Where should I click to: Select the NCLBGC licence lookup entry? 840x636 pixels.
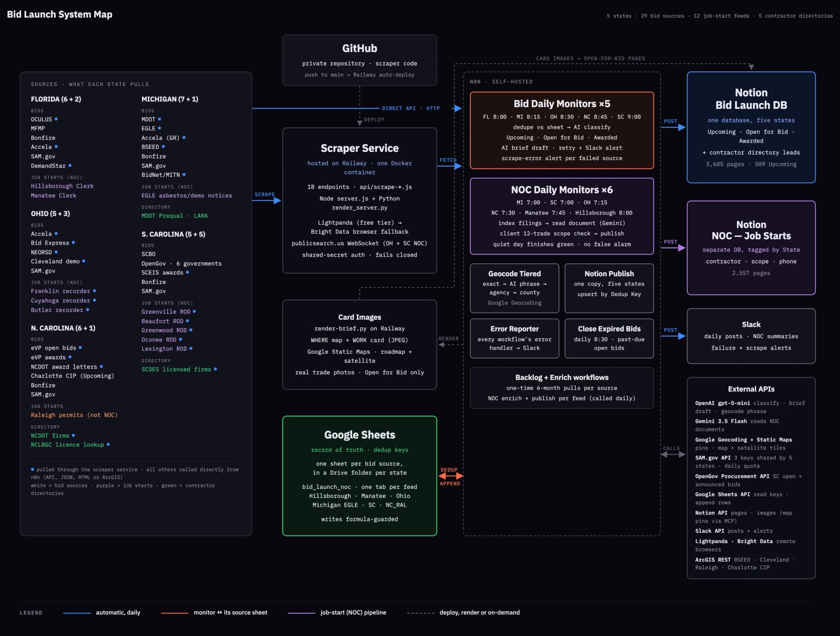[x=70, y=444]
